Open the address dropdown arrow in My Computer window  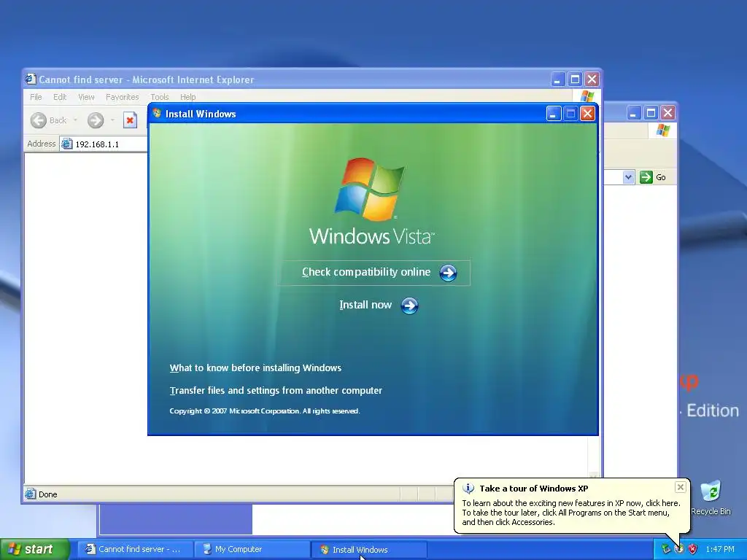coord(628,177)
